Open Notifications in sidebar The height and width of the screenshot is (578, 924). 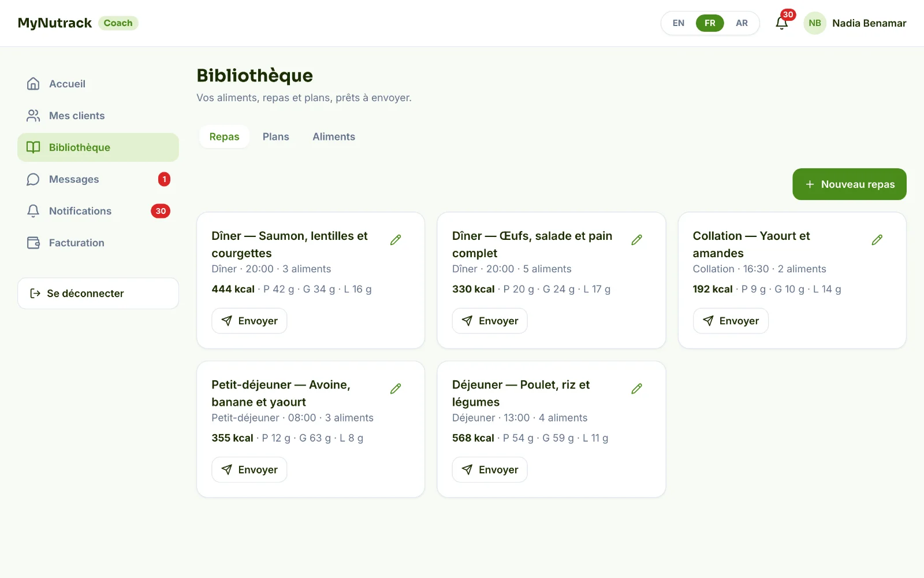[x=98, y=211]
